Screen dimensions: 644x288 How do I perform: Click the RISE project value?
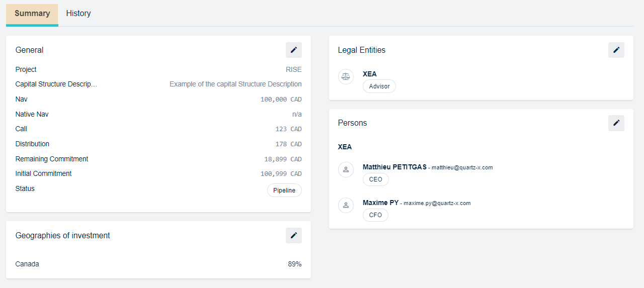[x=294, y=70]
